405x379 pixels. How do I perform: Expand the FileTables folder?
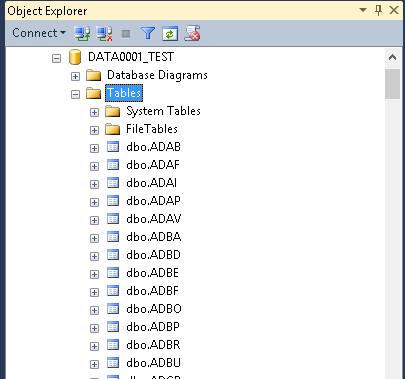click(94, 131)
